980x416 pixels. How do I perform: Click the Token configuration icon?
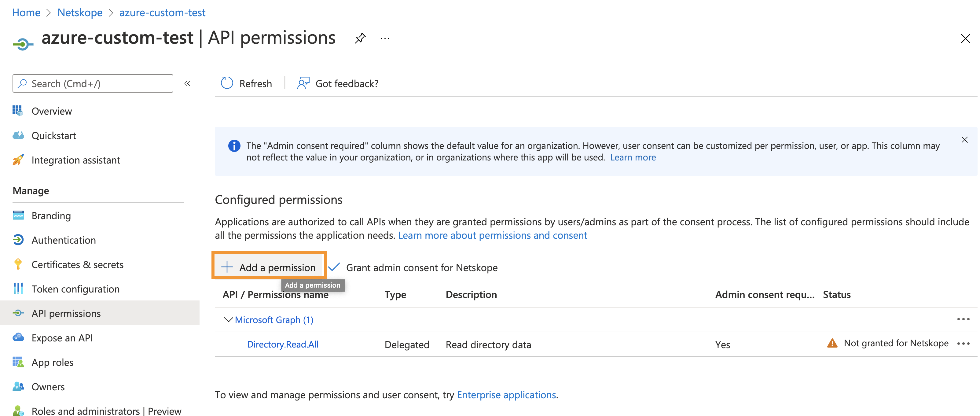[18, 289]
